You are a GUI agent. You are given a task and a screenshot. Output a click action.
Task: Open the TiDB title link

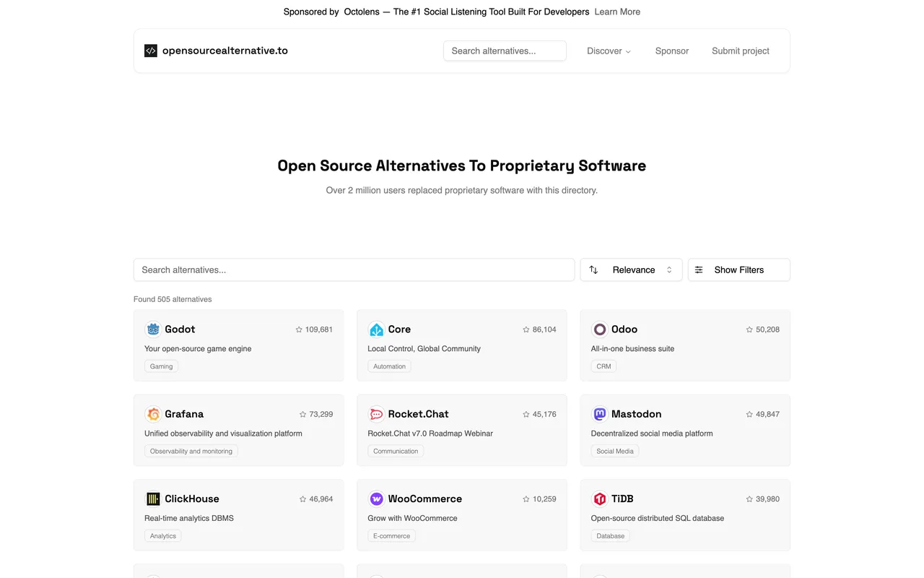[x=622, y=499]
